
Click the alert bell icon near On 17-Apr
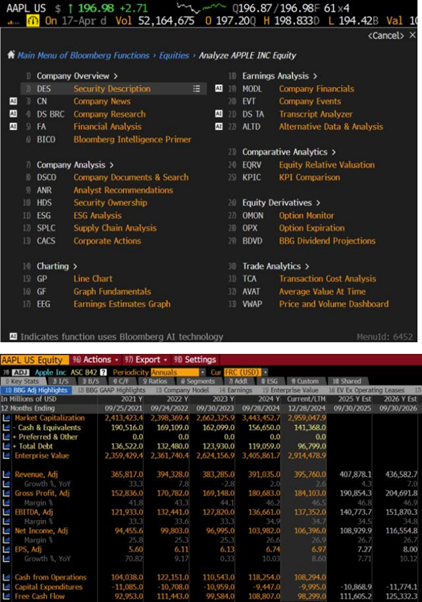tap(33, 21)
